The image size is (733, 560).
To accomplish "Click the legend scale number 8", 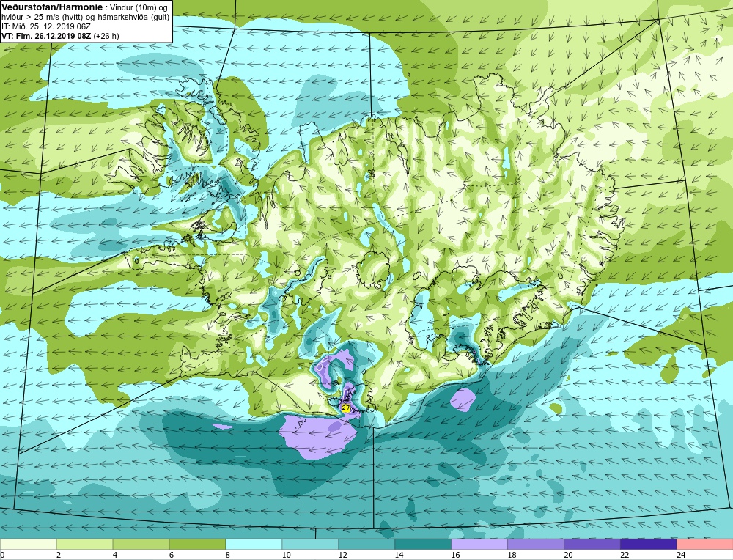I will coord(228,555).
